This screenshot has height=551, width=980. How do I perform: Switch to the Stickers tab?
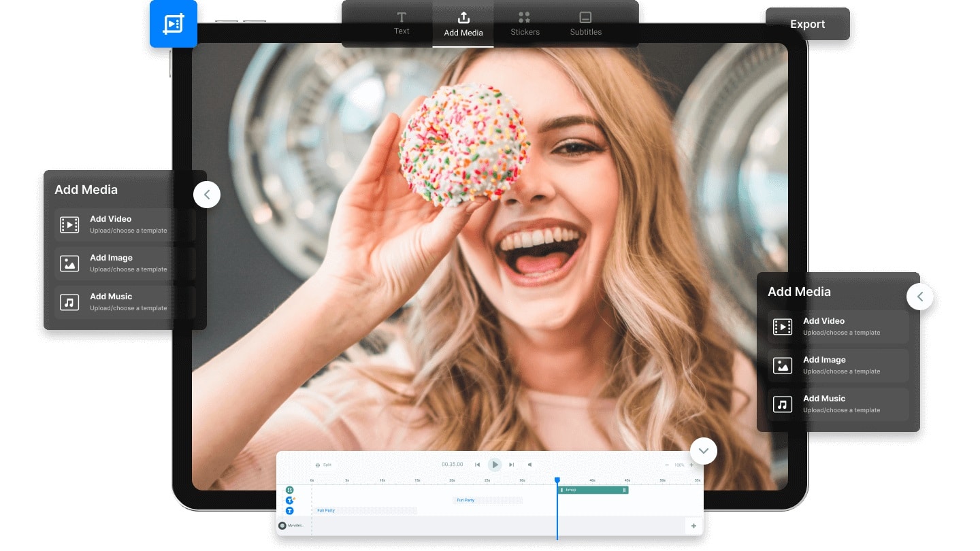click(x=525, y=24)
